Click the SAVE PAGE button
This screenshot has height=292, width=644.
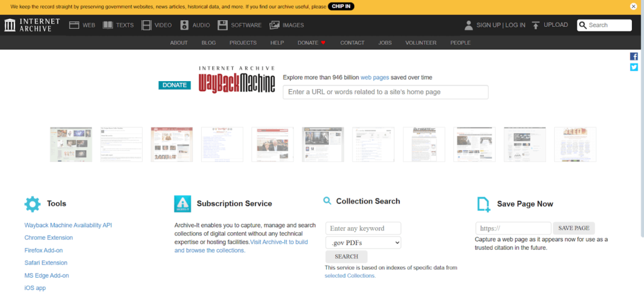click(x=574, y=228)
